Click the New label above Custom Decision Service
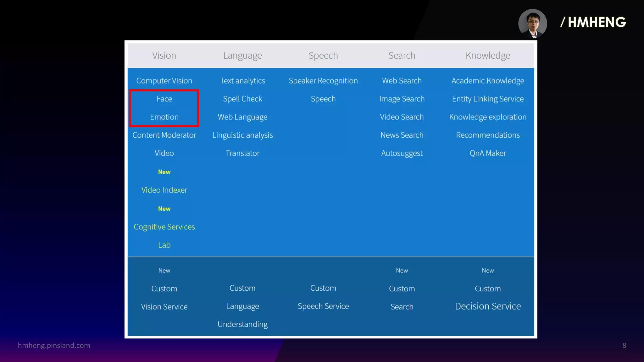 pos(488,271)
